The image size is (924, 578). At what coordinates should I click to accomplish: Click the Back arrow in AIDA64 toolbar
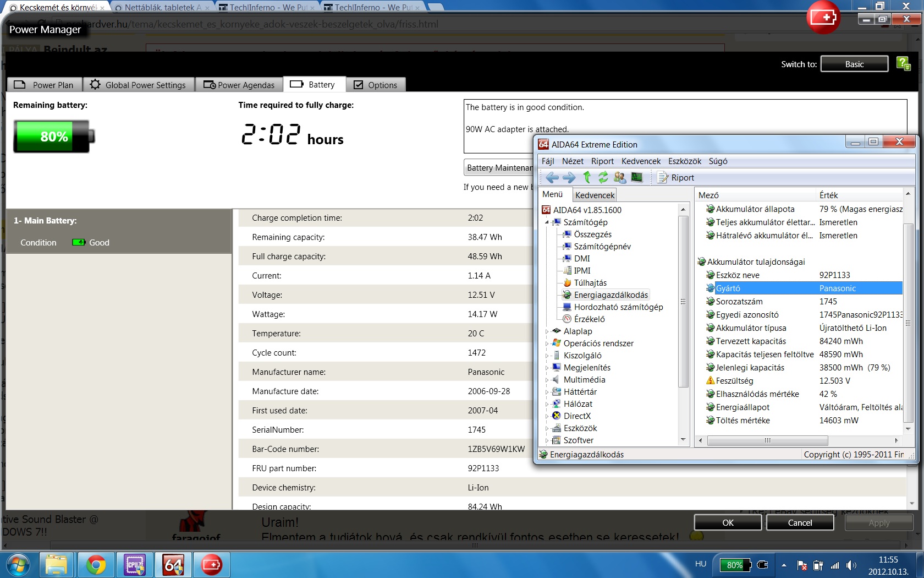(x=552, y=177)
